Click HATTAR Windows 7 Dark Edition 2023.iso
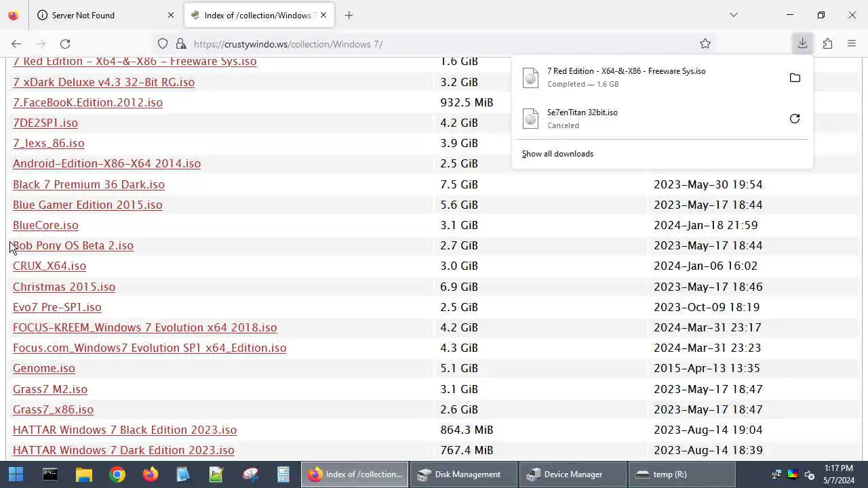 [123, 450]
